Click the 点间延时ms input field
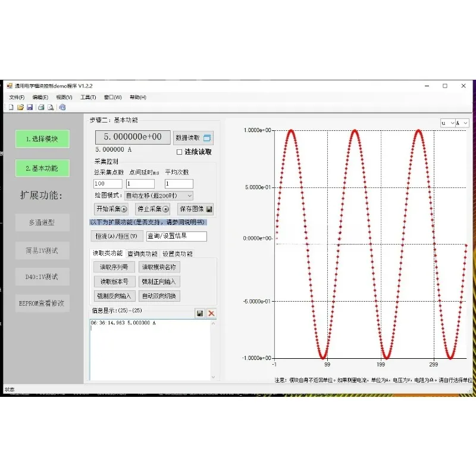Screen dimensions: 476x476 [x=140, y=184]
